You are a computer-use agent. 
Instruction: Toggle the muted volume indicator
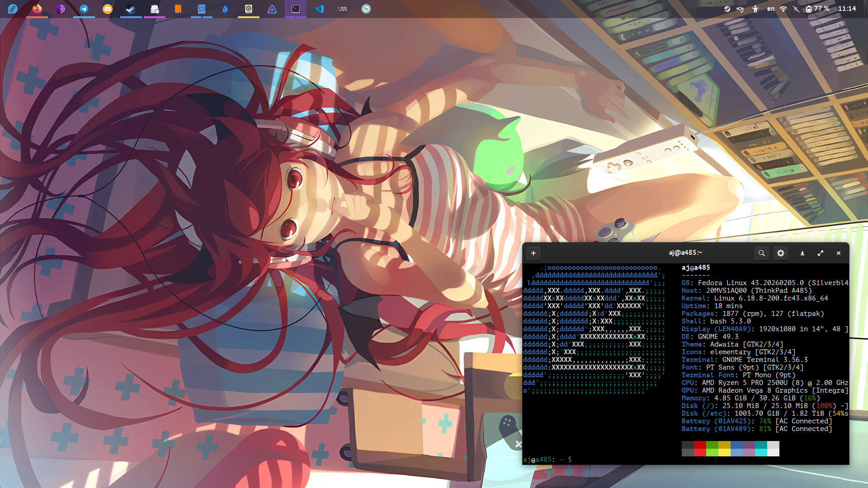pos(796,9)
